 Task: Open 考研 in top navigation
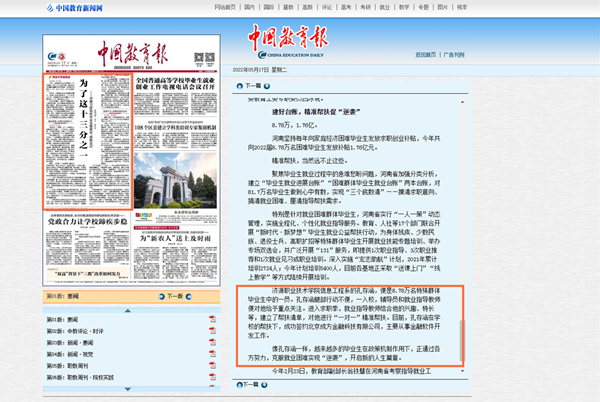coord(365,7)
